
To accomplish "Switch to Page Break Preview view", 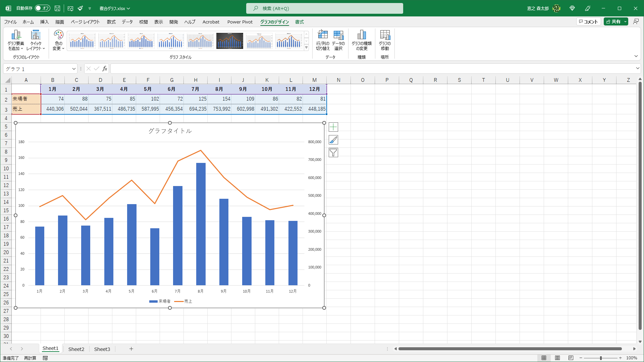I will click(x=571, y=358).
